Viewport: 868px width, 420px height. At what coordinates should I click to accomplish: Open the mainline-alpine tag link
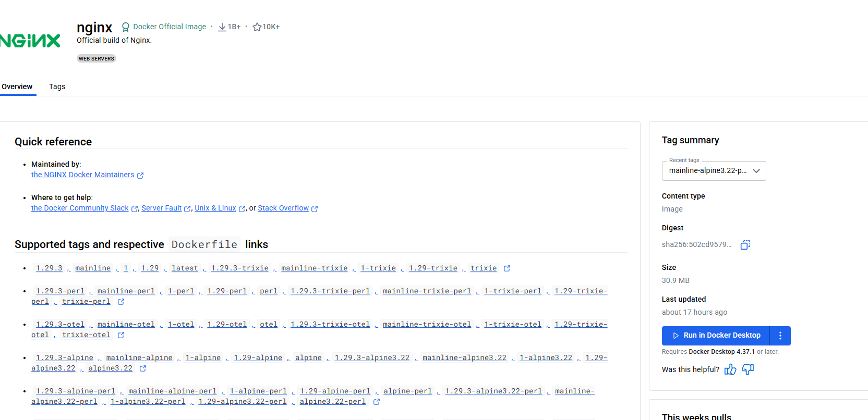coord(139,357)
